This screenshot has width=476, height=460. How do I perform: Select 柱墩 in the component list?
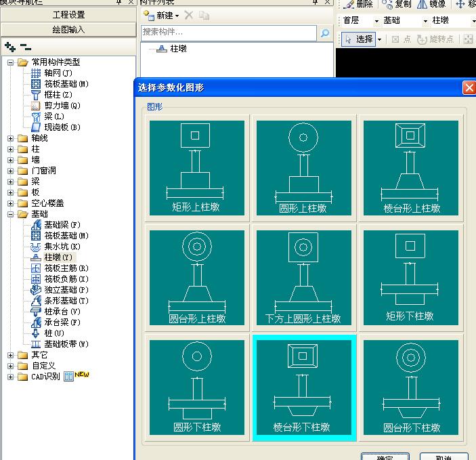tap(172, 49)
